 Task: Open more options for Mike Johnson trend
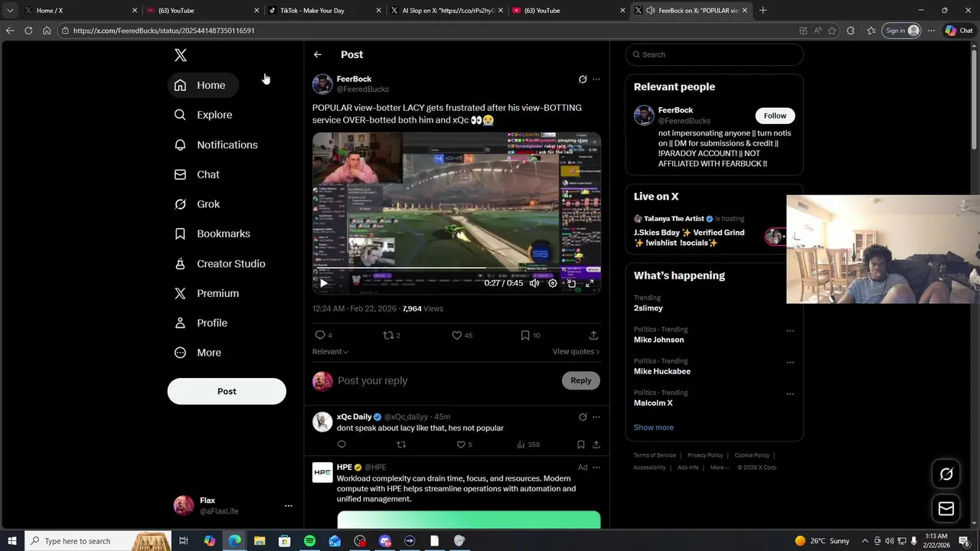tap(790, 331)
